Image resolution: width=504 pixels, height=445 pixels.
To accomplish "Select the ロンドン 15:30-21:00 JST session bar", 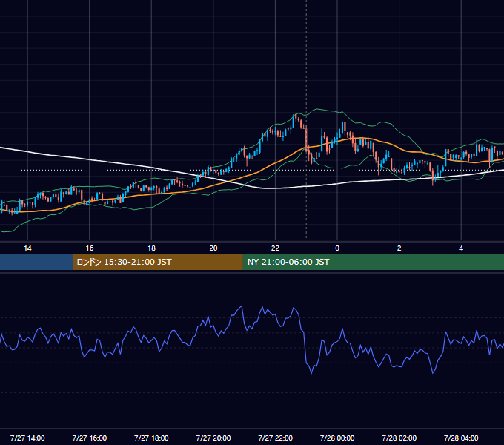I will 157,262.
